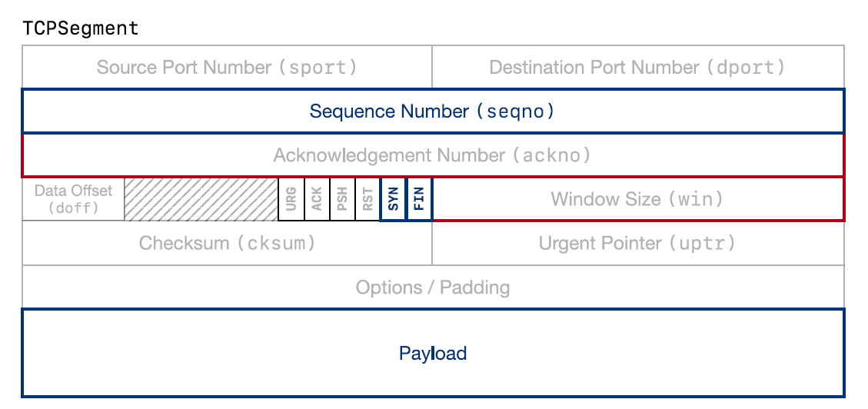This screenshot has width=868, height=409.
Task: Select the highlighted SYN flag box
Action: [x=394, y=199]
